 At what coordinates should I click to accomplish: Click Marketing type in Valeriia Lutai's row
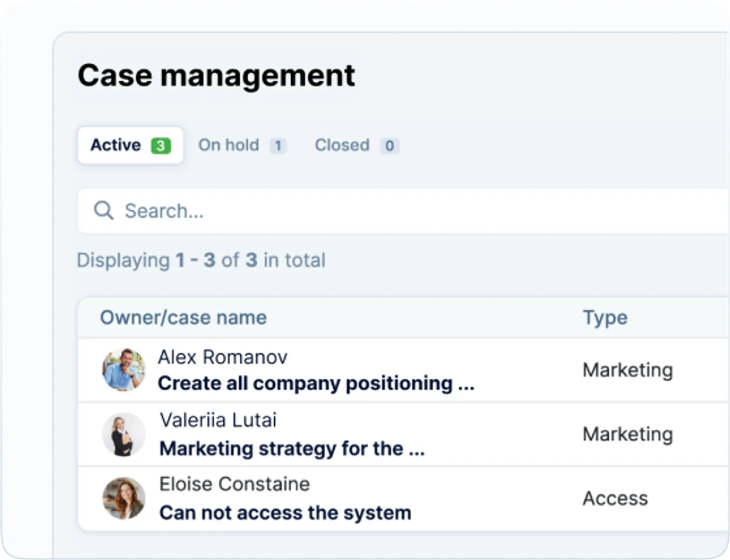628,434
